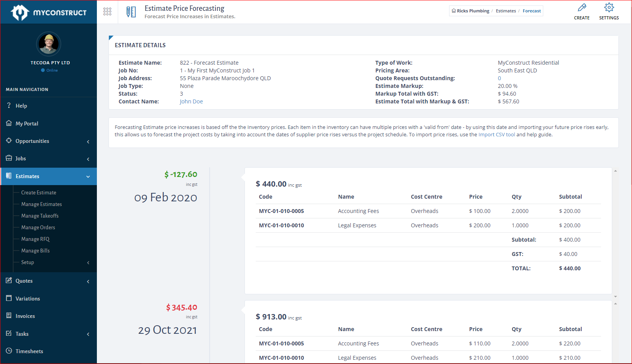
Task: Click the Tasks checkbox icon
Action: click(x=9, y=333)
